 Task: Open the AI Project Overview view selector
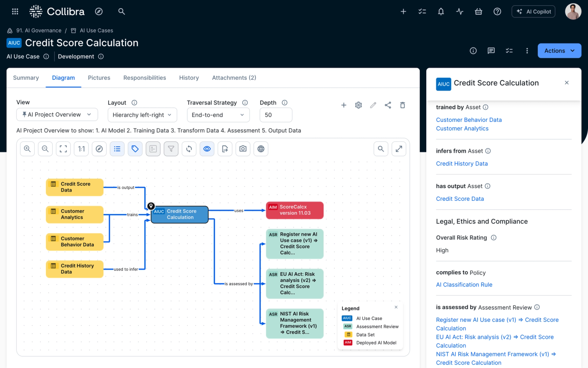[x=57, y=114]
